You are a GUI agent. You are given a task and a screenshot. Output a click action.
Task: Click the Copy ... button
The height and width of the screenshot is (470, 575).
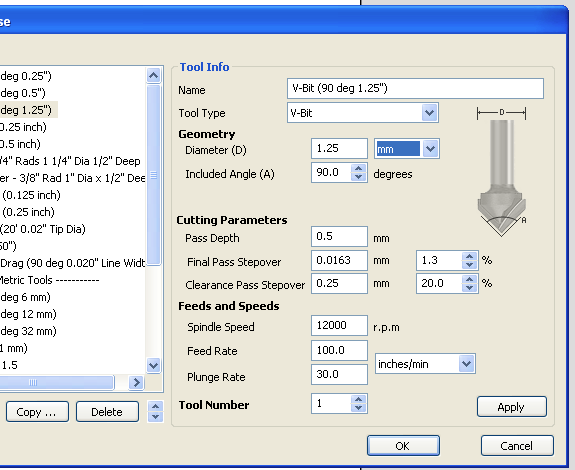pos(37,412)
